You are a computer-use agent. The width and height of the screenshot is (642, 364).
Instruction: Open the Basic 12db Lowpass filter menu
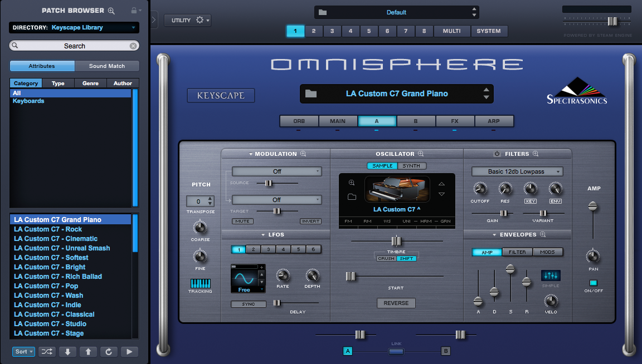click(517, 171)
